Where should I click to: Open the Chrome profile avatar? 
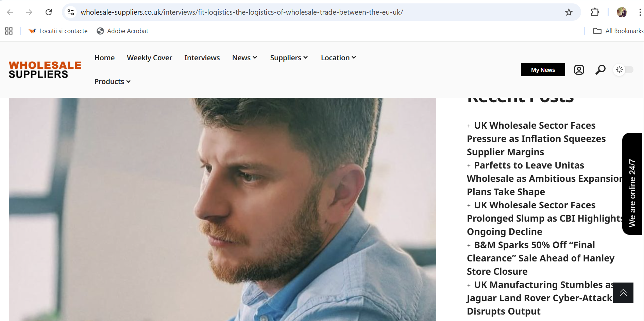coord(622,12)
